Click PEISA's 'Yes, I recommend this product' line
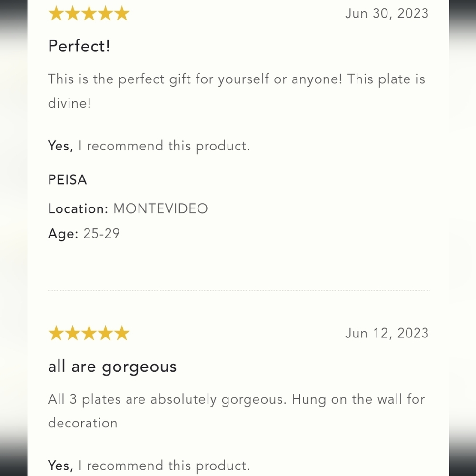The width and height of the screenshot is (476, 476). click(149, 146)
